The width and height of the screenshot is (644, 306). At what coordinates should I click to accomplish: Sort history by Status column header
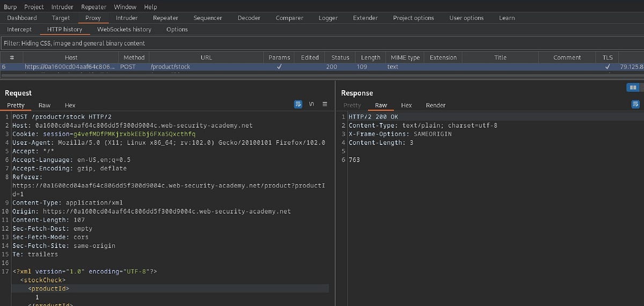coord(340,57)
